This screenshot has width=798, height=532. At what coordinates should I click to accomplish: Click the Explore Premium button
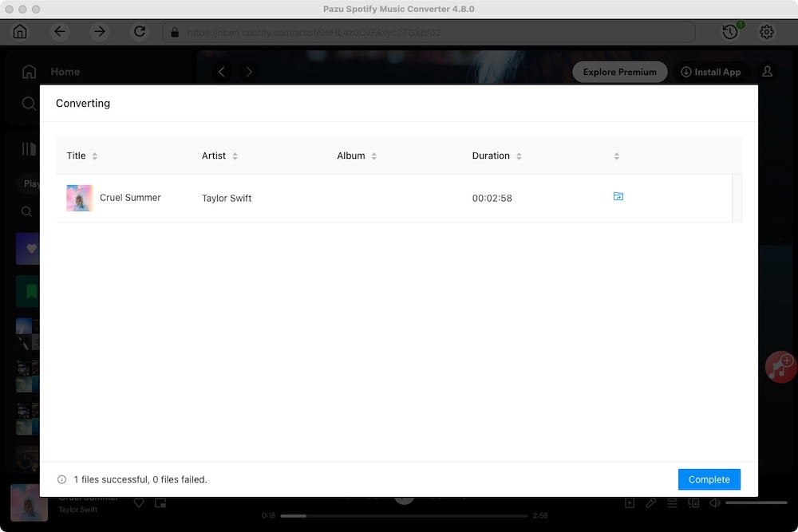point(619,72)
